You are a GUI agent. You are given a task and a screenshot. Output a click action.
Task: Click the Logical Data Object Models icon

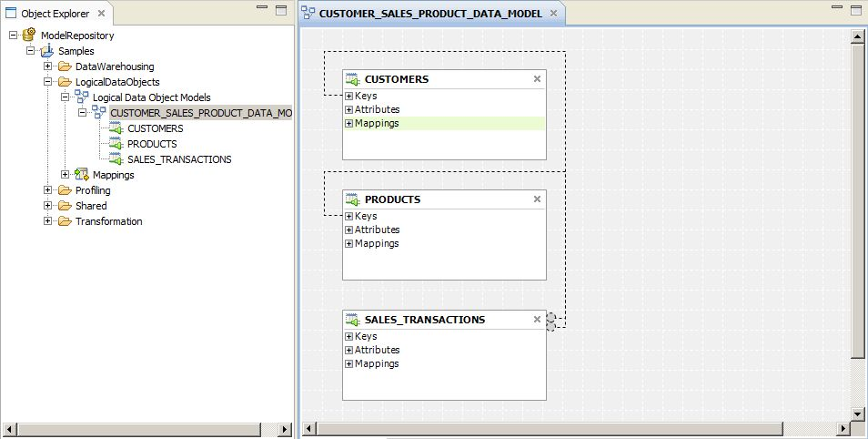click(x=81, y=97)
